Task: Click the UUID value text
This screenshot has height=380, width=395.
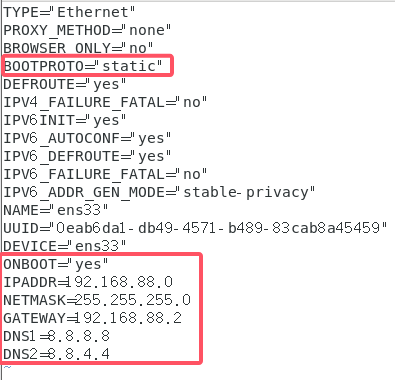Action: pyautogui.click(x=218, y=228)
